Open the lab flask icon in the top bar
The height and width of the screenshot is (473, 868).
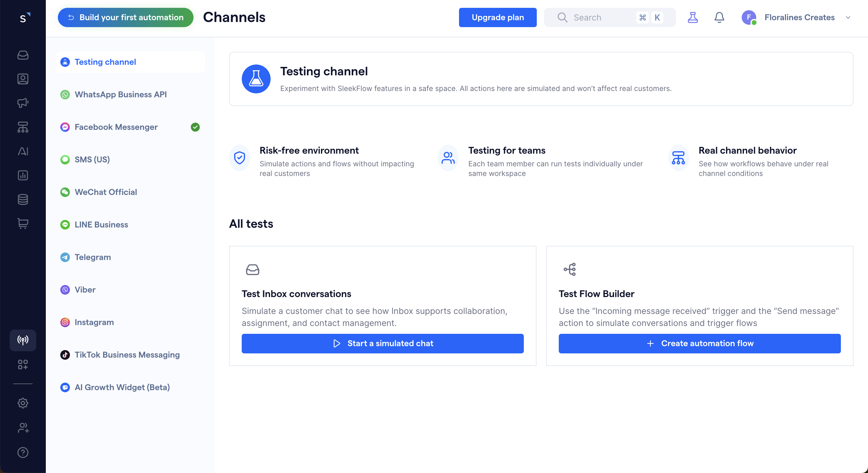(693, 17)
